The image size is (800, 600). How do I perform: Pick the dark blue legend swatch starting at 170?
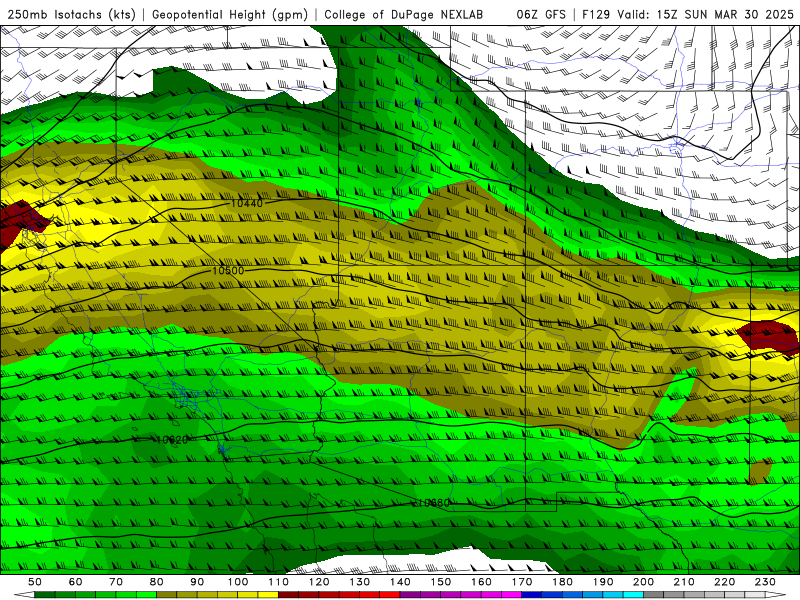[532, 594]
